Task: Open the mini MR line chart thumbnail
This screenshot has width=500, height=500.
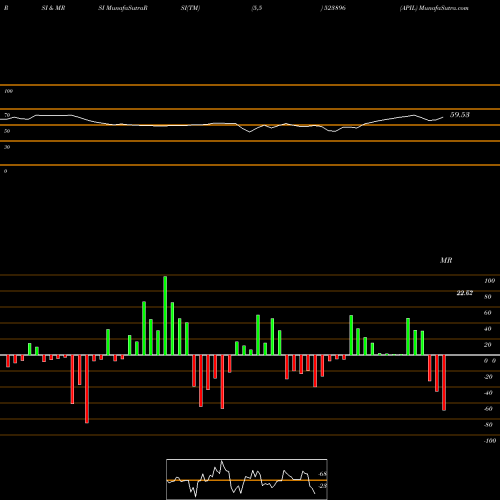Action: 247,479
